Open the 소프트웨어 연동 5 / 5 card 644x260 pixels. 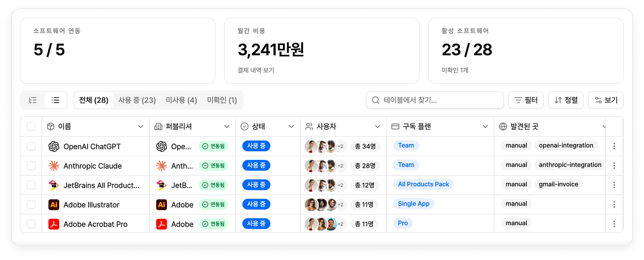pyautogui.click(x=118, y=51)
